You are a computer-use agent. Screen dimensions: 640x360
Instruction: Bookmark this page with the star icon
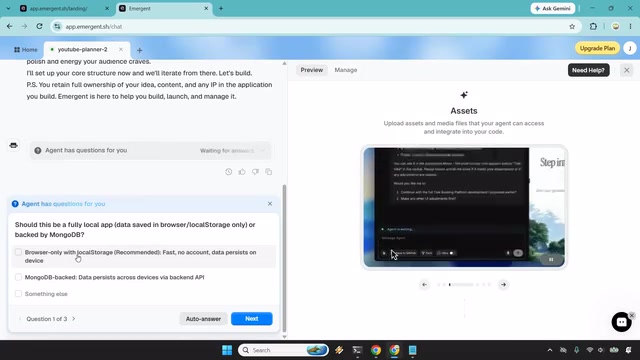click(572, 27)
